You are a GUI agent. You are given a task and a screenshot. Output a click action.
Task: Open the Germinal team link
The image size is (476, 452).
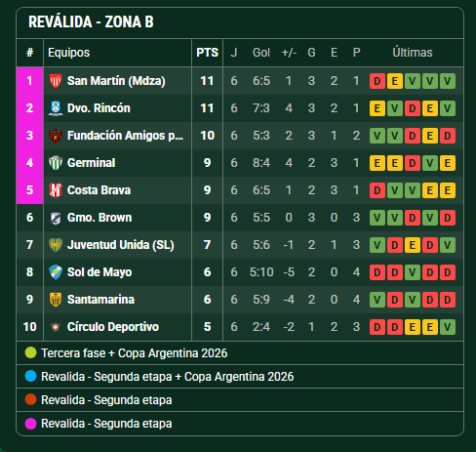[92, 163]
